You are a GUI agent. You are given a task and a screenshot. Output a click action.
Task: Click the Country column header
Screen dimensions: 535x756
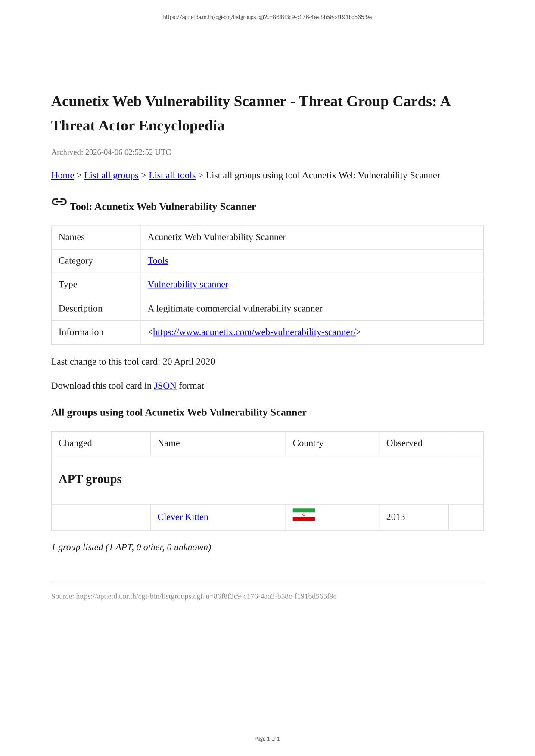tap(308, 443)
